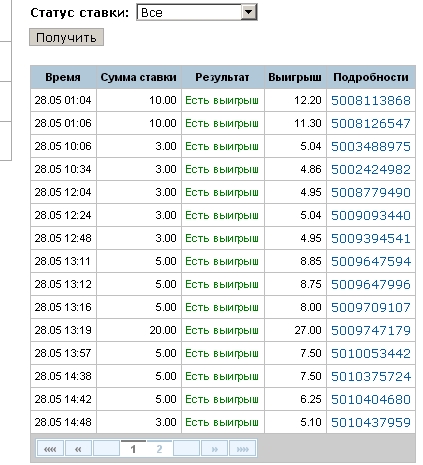Select the time cell 28.05 14:38

point(63,376)
